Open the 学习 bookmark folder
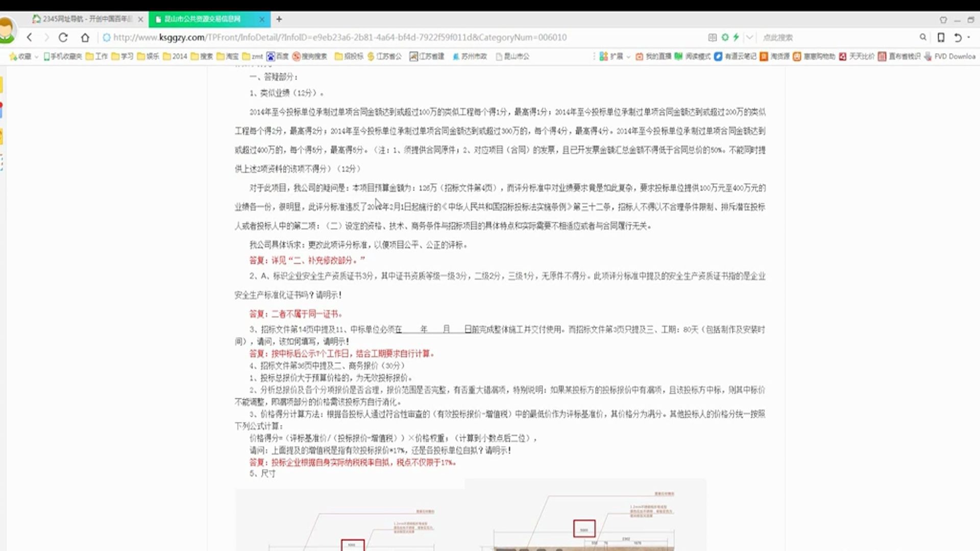Screen dimensions: 980x551 pyautogui.click(x=122, y=56)
